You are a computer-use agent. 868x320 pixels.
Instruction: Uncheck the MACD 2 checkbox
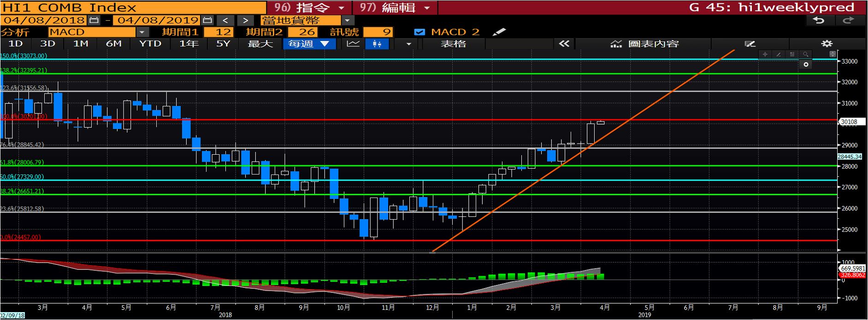tap(419, 32)
